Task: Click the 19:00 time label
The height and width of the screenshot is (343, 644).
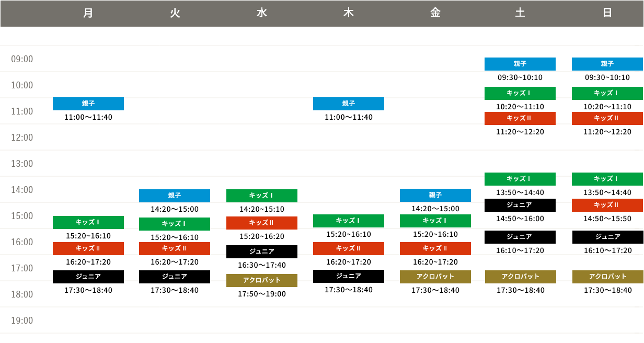Action: tap(22, 321)
